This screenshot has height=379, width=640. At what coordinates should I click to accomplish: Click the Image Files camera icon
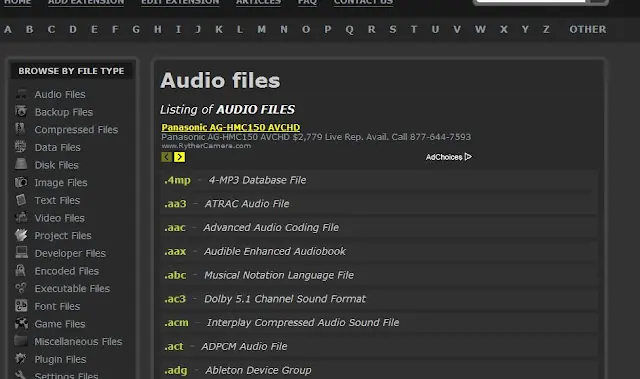pos(21,182)
